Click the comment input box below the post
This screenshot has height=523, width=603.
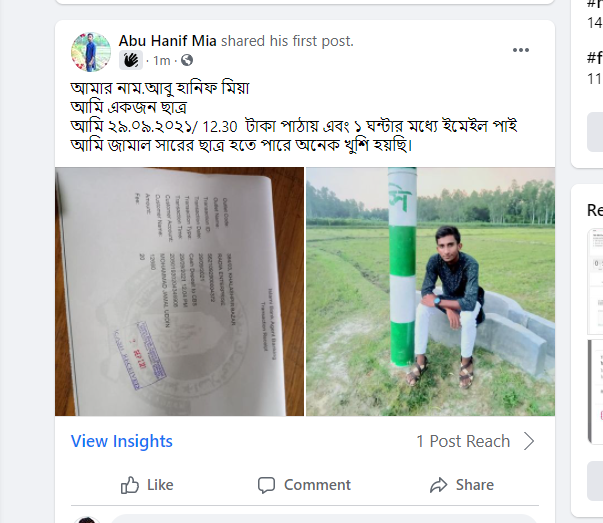click(330, 519)
